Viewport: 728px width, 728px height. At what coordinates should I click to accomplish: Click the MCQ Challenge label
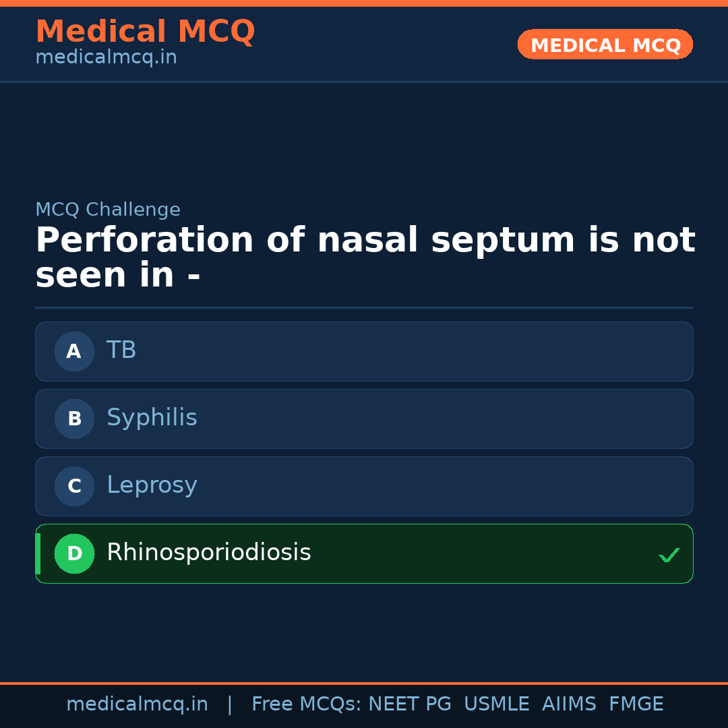pos(108,210)
